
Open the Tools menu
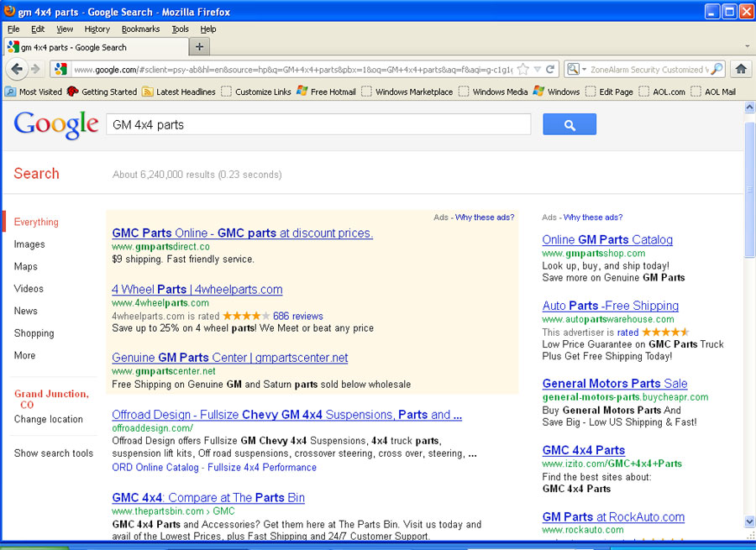point(181,29)
